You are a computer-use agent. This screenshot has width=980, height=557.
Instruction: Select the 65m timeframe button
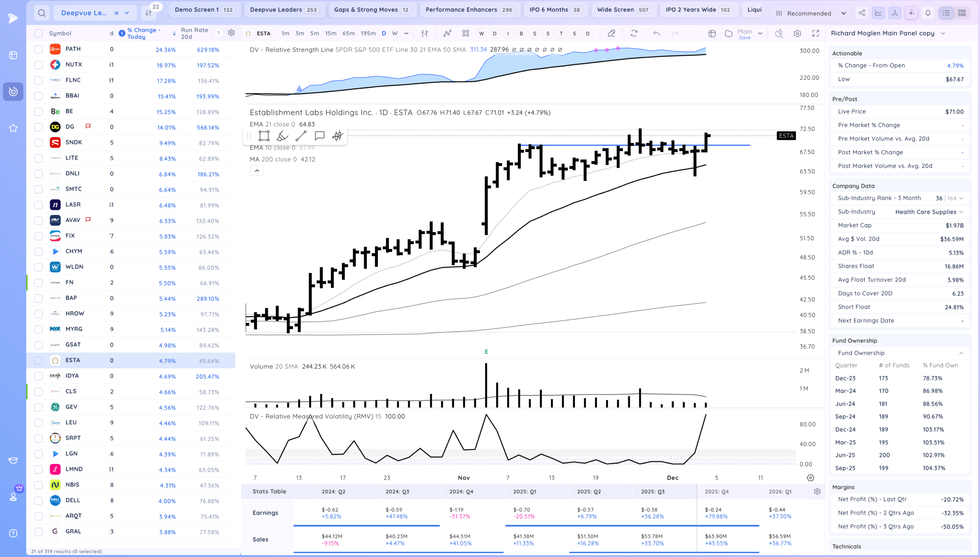348,33
